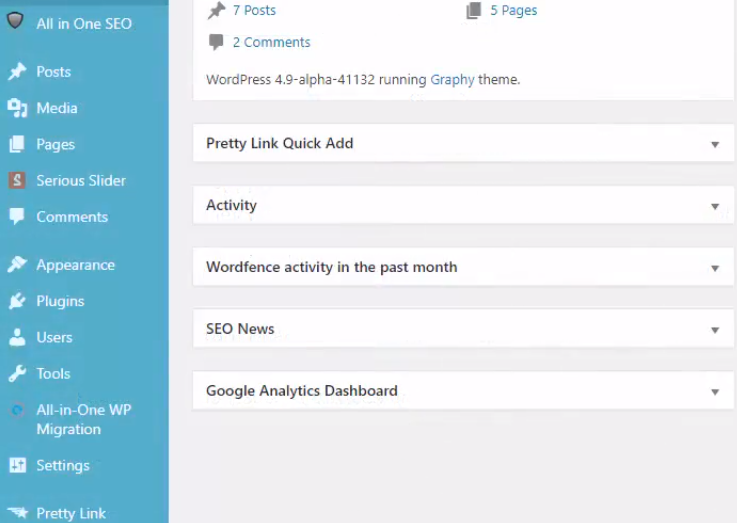This screenshot has height=523, width=737.
Task: Follow the 5 Pages link
Action: [514, 10]
